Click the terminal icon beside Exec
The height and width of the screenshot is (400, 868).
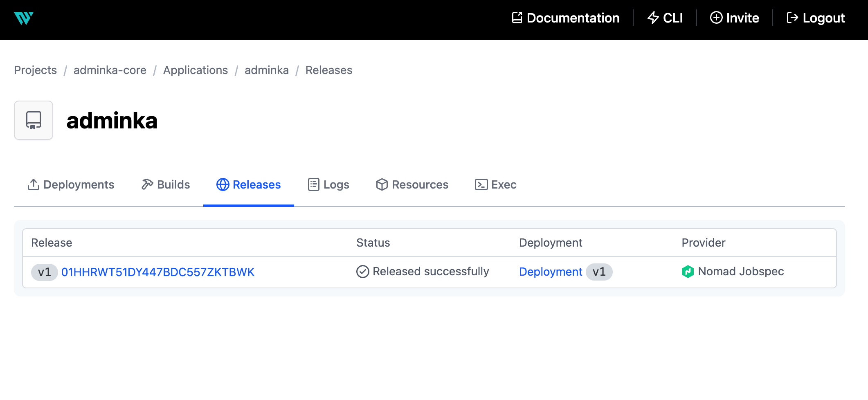click(481, 185)
